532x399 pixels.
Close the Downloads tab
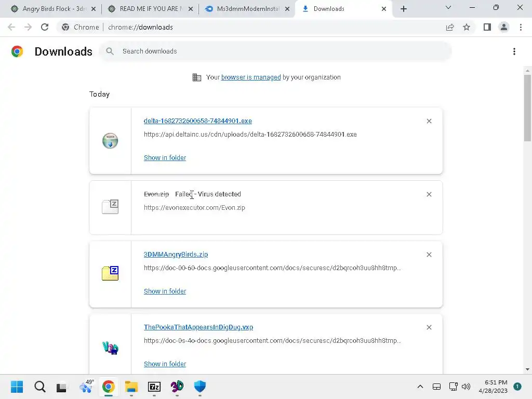click(x=384, y=9)
